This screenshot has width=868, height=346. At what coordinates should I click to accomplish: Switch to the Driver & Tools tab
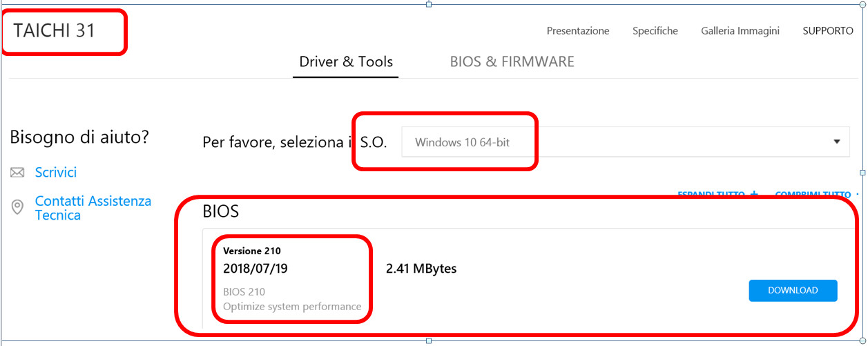click(346, 61)
